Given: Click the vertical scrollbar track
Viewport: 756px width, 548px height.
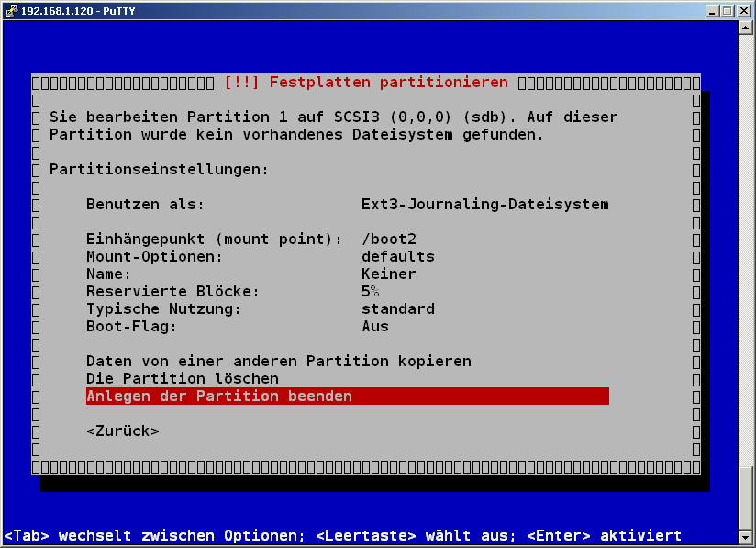Looking at the screenshot, I should [x=745, y=275].
